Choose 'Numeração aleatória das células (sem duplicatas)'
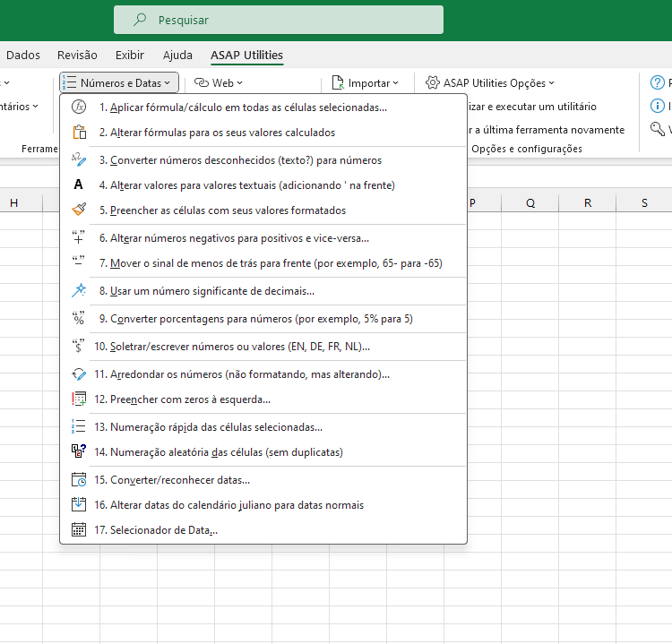Viewport: 672px width, 644px height. click(x=263, y=452)
